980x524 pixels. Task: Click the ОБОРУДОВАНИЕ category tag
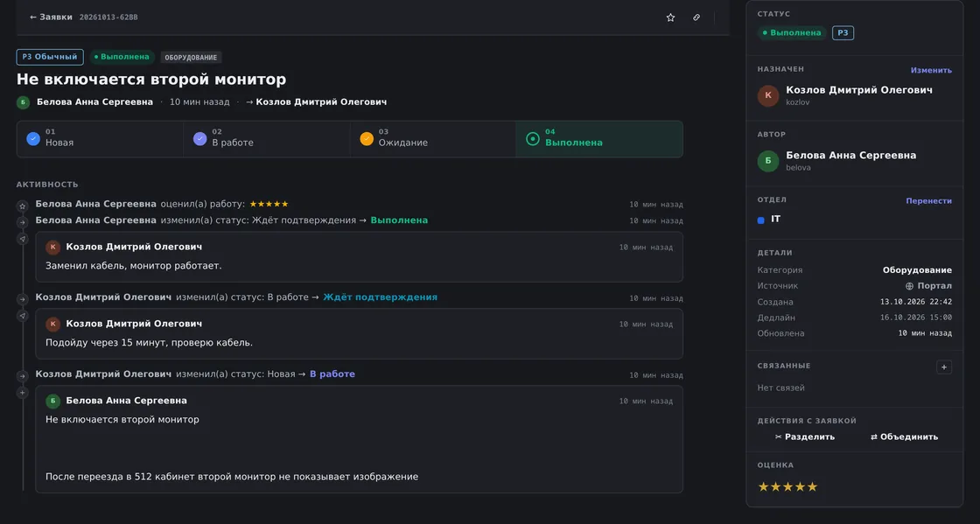191,58
